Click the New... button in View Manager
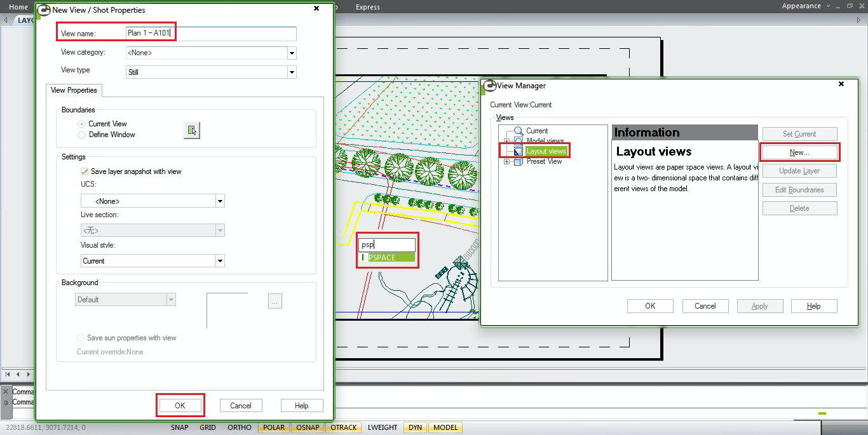 point(799,152)
